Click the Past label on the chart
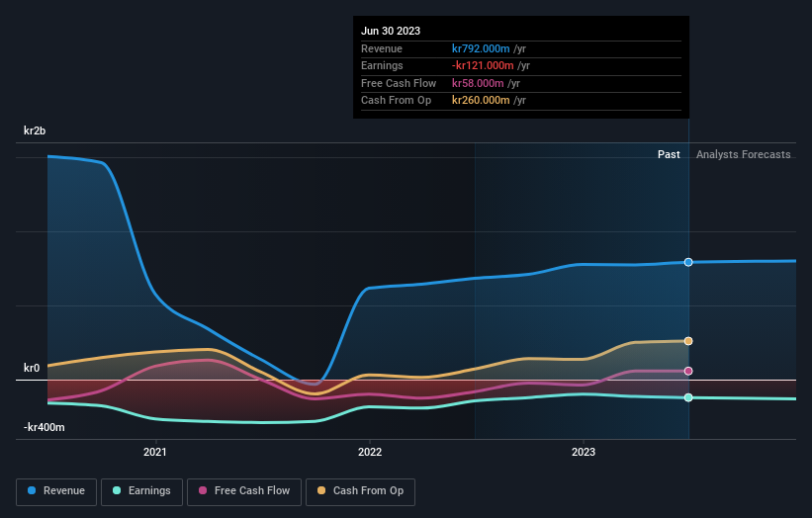 669,154
